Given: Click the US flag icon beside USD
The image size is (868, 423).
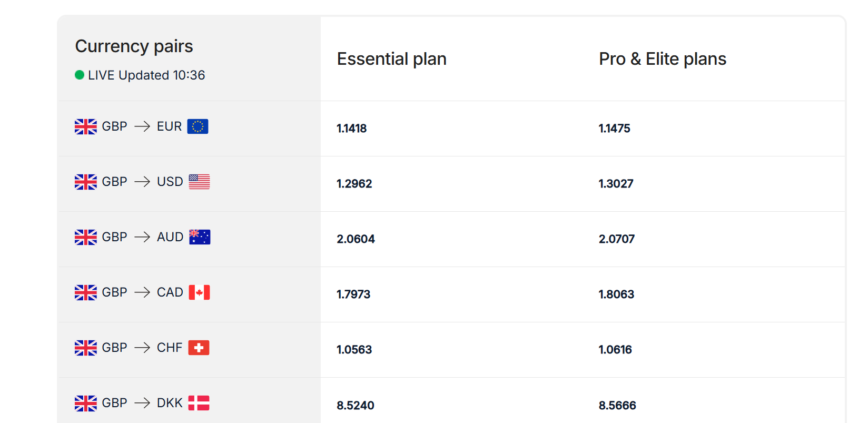Looking at the screenshot, I should (199, 182).
